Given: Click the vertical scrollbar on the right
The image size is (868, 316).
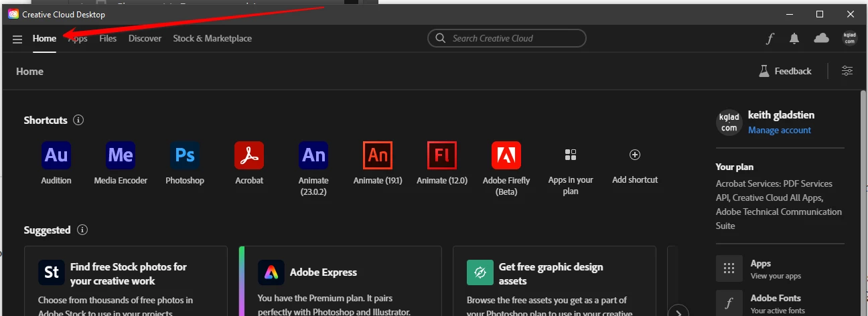Looking at the screenshot, I should [x=863, y=203].
